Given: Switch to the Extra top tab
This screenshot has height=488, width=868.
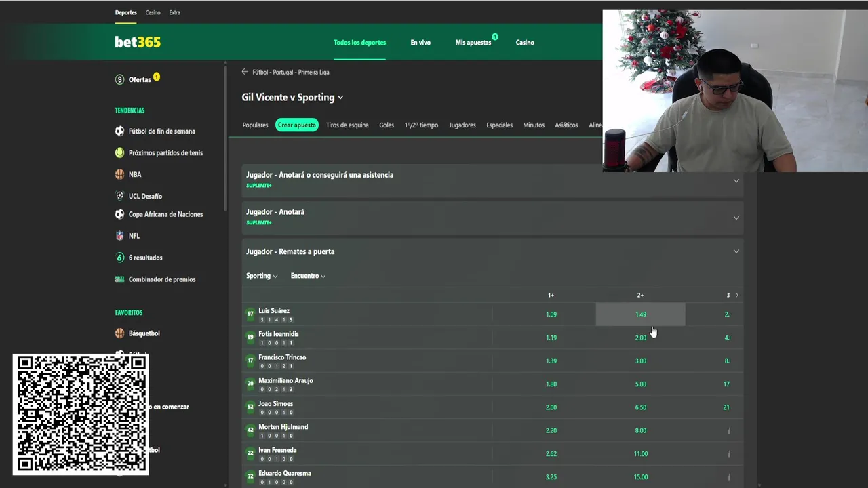Looking at the screenshot, I should pos(175,12).
